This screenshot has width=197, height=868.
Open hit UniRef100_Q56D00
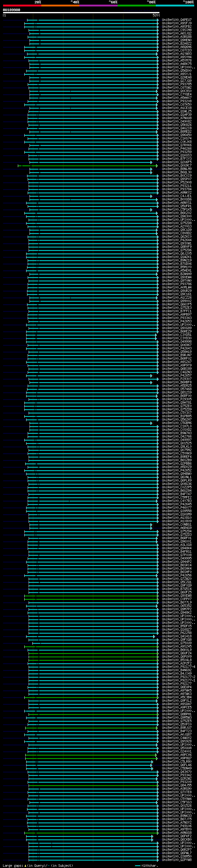pyautogui.click(x=177, y=71)
